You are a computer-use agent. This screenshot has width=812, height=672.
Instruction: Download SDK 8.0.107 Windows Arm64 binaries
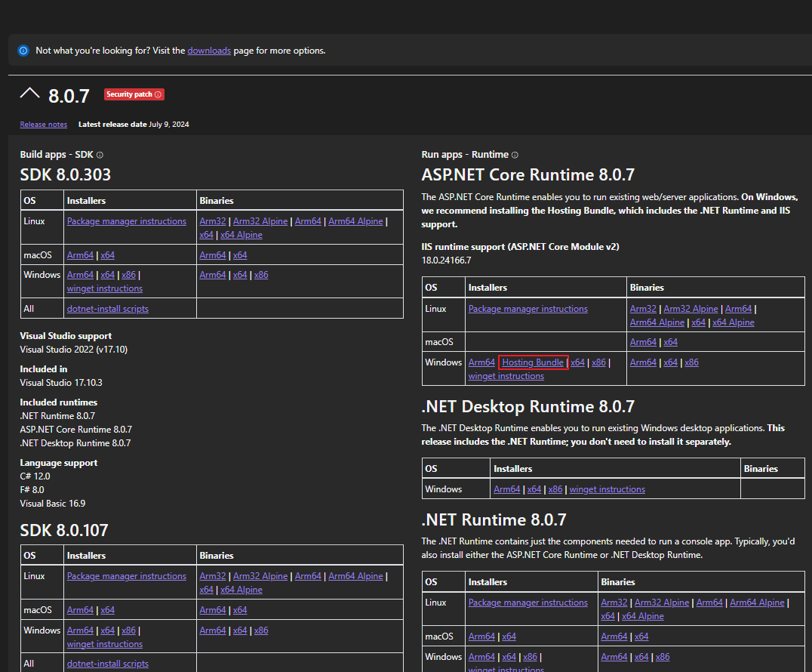[x=213, y=630]
